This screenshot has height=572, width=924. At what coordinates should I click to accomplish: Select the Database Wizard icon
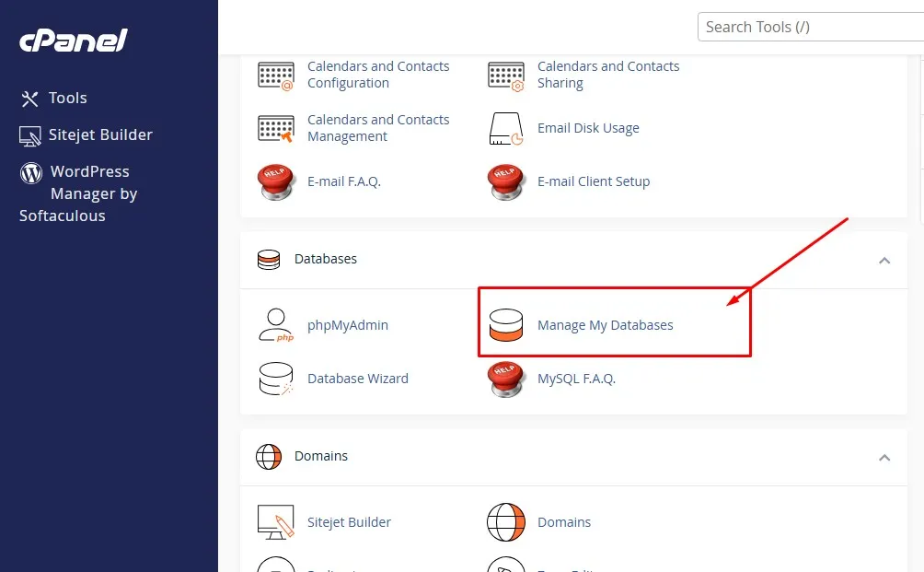276,378
